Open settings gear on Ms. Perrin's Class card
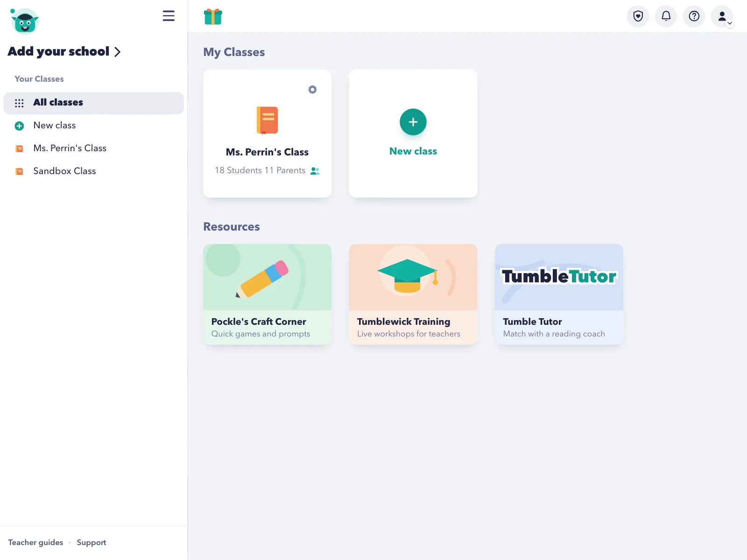 click(x=312, y=89)
